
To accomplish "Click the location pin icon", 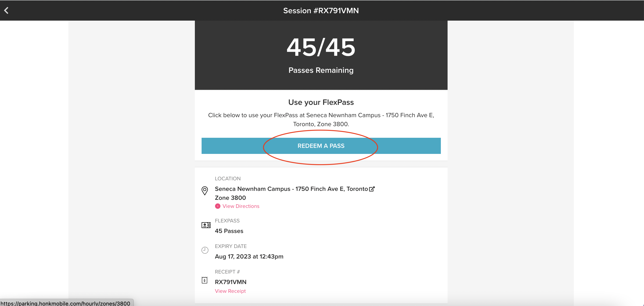I will [205, 191].
